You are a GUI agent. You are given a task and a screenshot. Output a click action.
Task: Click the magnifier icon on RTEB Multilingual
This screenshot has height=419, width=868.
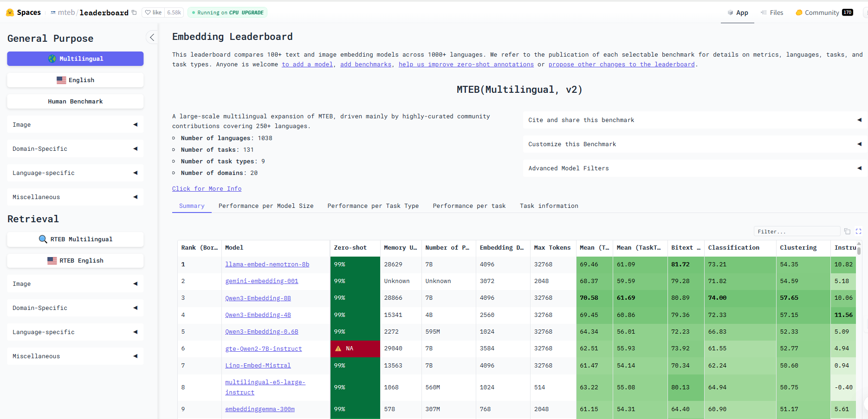click(x=43, y=239)
